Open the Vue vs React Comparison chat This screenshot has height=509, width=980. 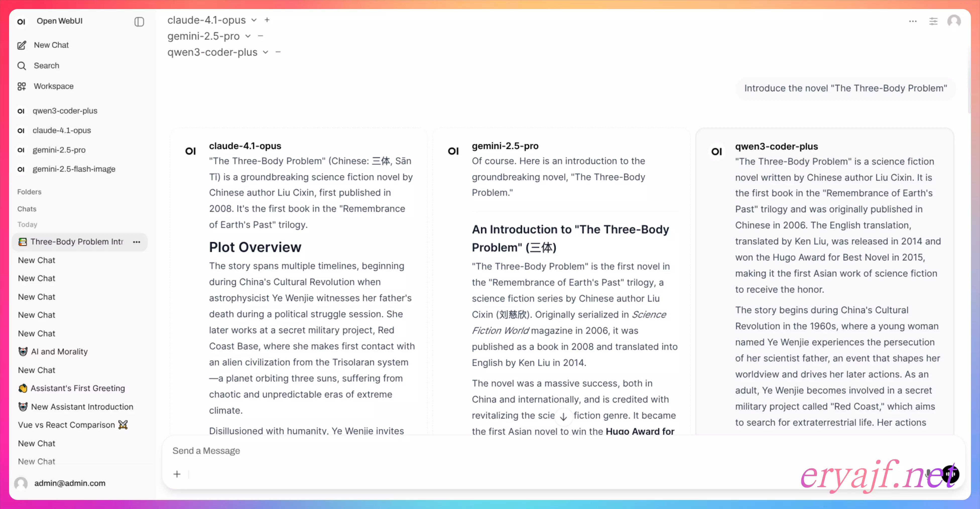(x=67, y=425)
